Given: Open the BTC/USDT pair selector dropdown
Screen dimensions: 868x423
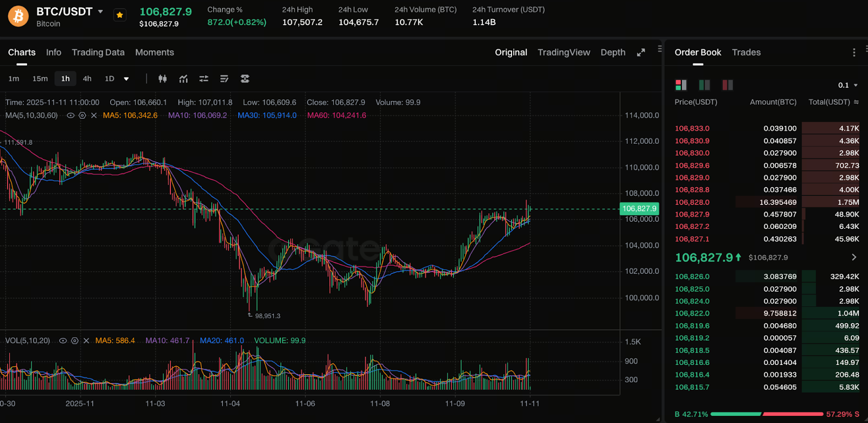Looking at the screenshot, I should point(100,11).
